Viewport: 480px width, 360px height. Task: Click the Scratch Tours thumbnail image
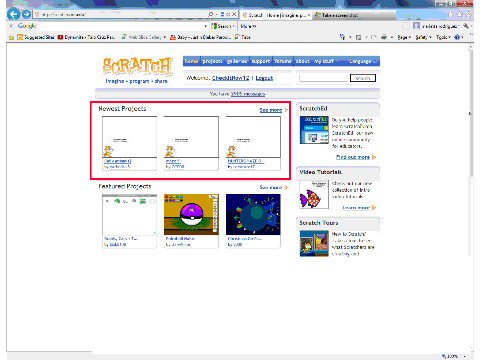pos(314,244)
